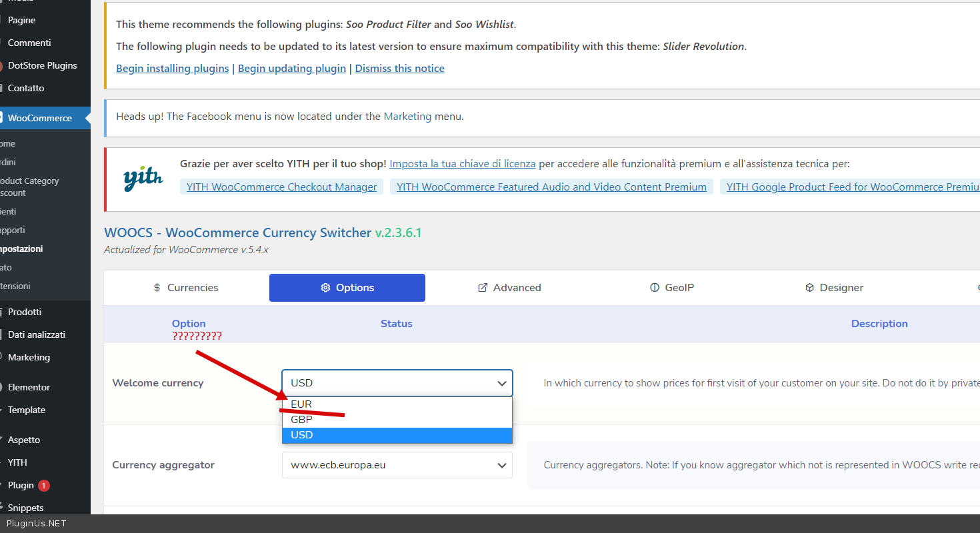Viewport: 980px width, 533px height.
Task: Click the GeoIP tab icon
Action: click(654, 288)
